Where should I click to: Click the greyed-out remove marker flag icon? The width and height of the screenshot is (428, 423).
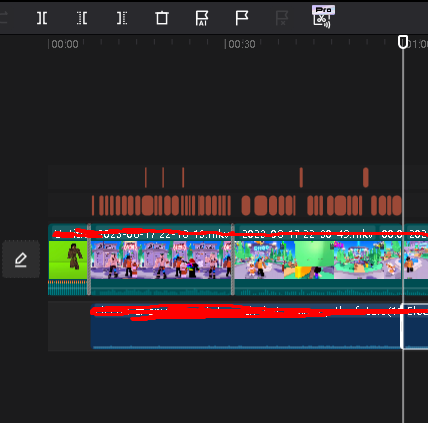click(282, 18)
